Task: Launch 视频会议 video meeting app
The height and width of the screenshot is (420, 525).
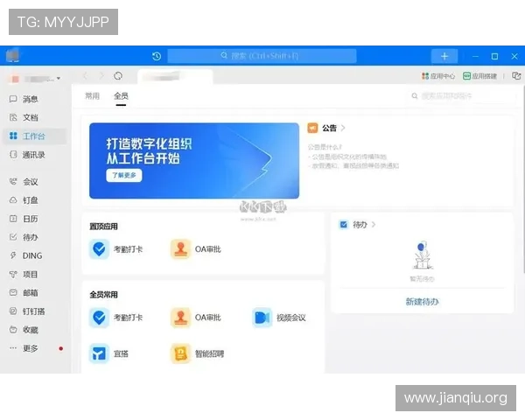Action: (x=279, y=318)
